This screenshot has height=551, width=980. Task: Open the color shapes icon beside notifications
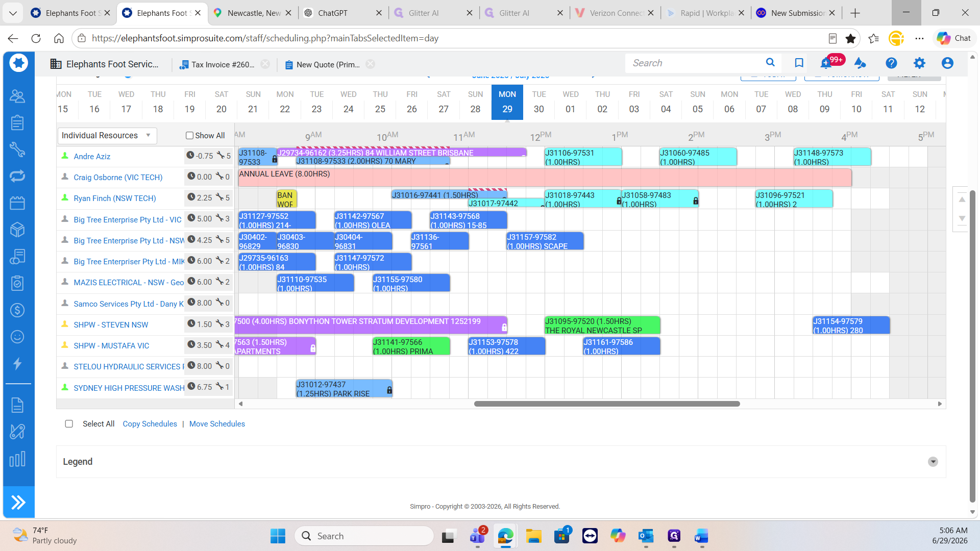[860, 63]
